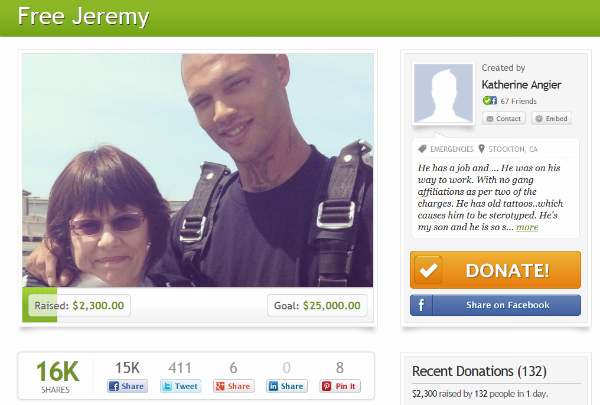Click the Share on Facebook button

point(495,305)
